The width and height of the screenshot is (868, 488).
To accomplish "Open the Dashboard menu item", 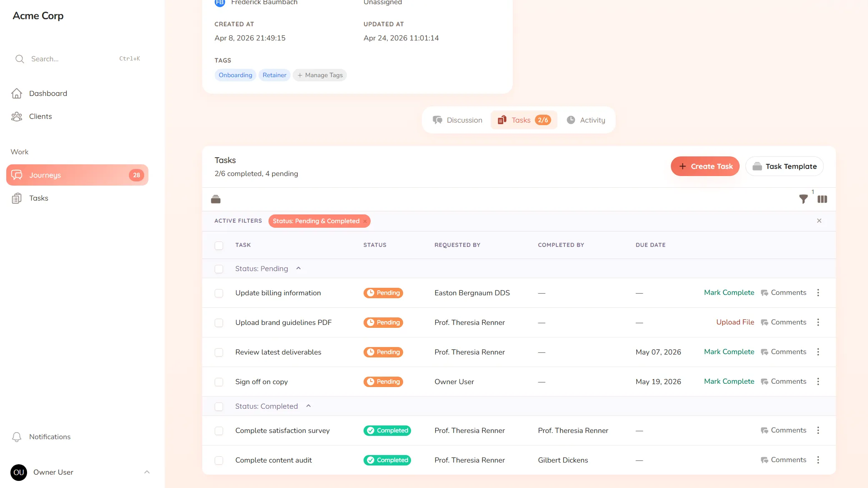I will [x=77, y=93].
